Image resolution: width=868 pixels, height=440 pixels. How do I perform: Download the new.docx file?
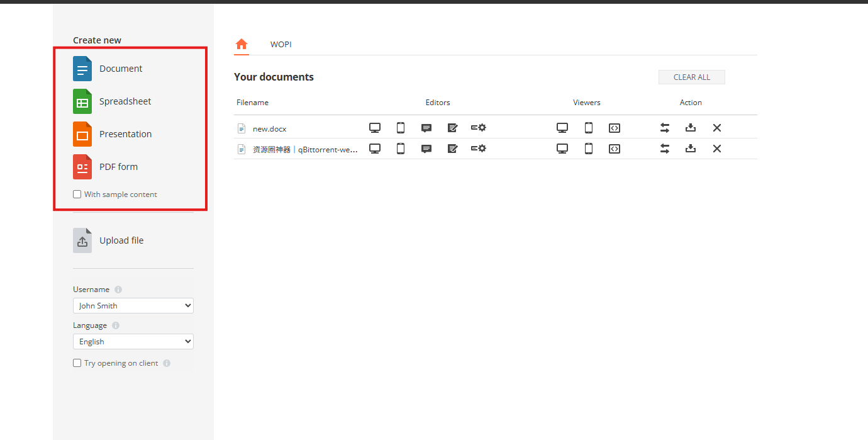point(691,128)
